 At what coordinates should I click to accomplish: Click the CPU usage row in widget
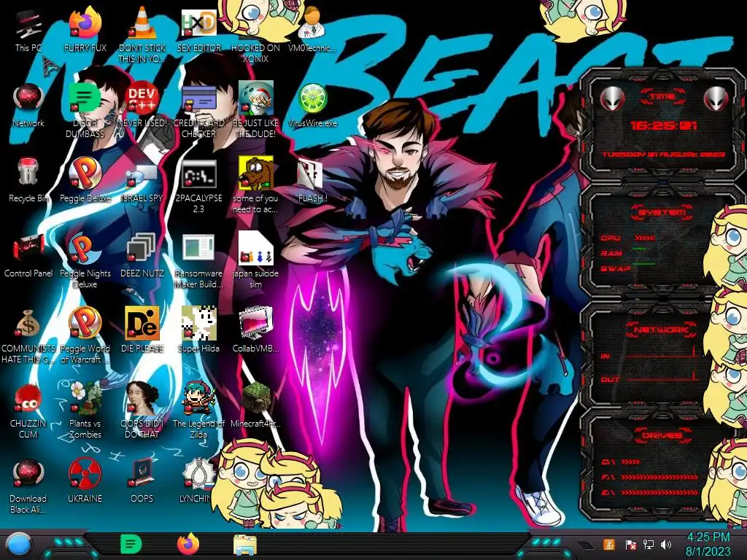point(628,238)
